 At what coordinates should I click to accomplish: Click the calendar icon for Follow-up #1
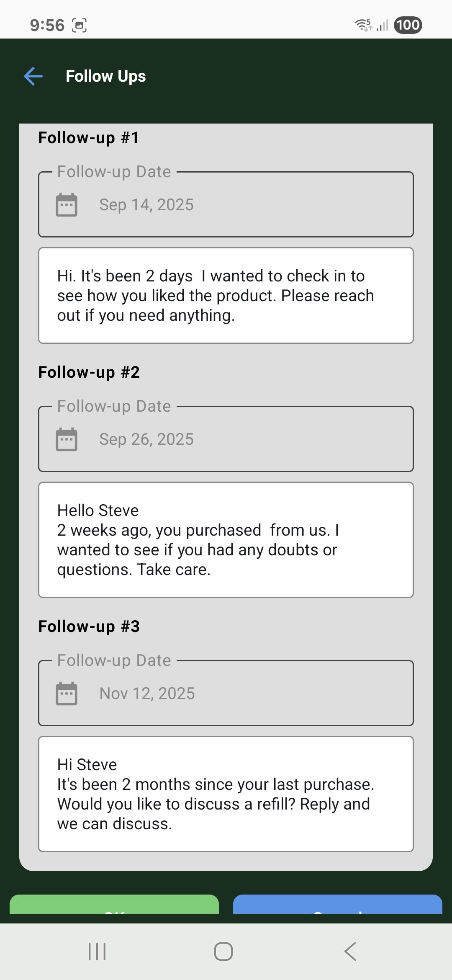[x=66, y=204]
